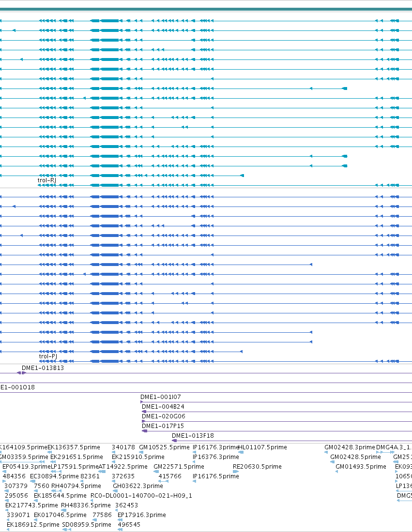The height and width of the screenshot is (532, 412).
Task: Click the arrow glyph under HL01107.5prime
Action: (241, 452)
